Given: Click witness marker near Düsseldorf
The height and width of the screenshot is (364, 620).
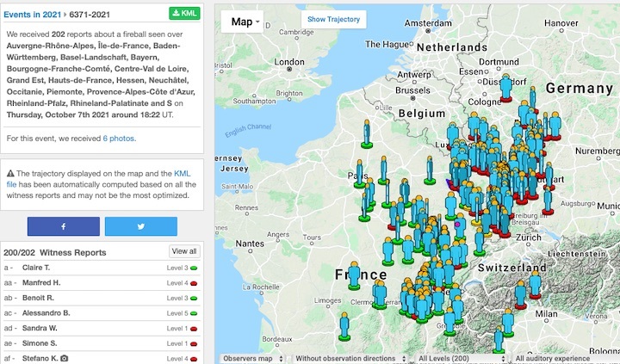Looking at the screenshot, I should coord(506,88).
